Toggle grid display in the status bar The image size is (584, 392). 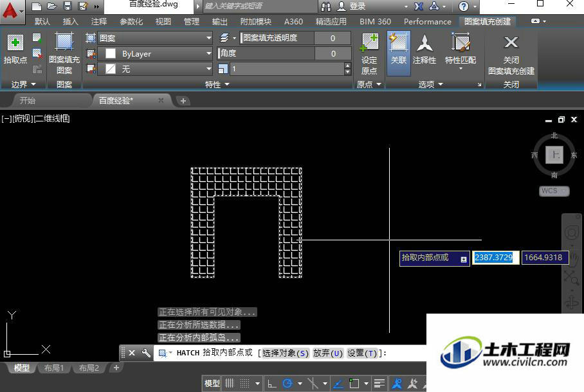pos(230,383)
